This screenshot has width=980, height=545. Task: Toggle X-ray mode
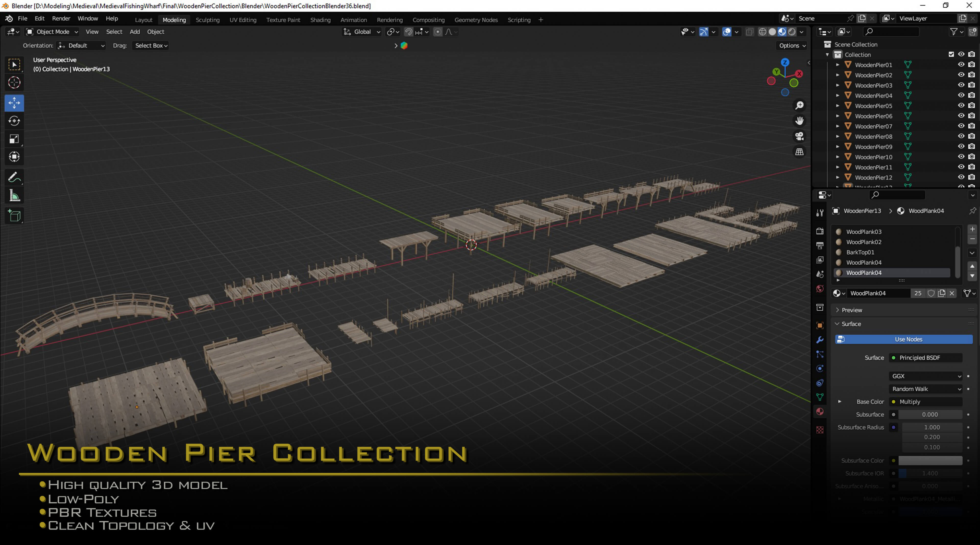(750, 32)
